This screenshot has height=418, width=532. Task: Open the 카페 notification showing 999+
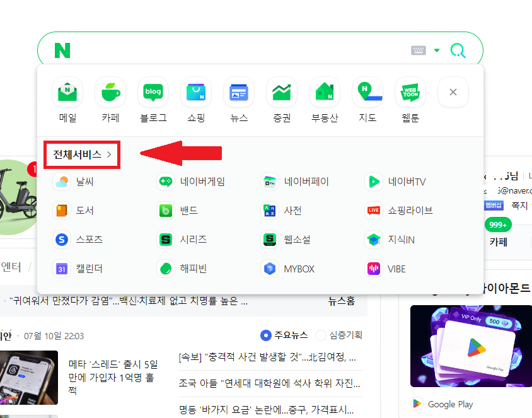498,224
